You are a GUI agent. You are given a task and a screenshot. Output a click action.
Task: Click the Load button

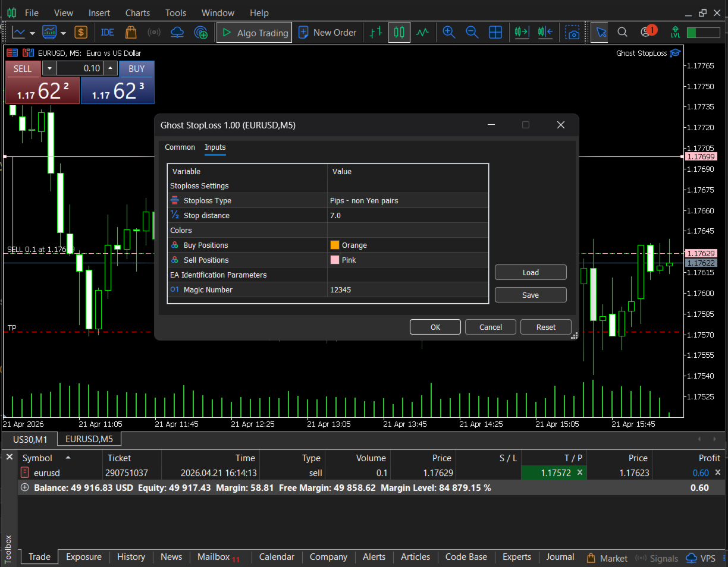pos(530,272)
